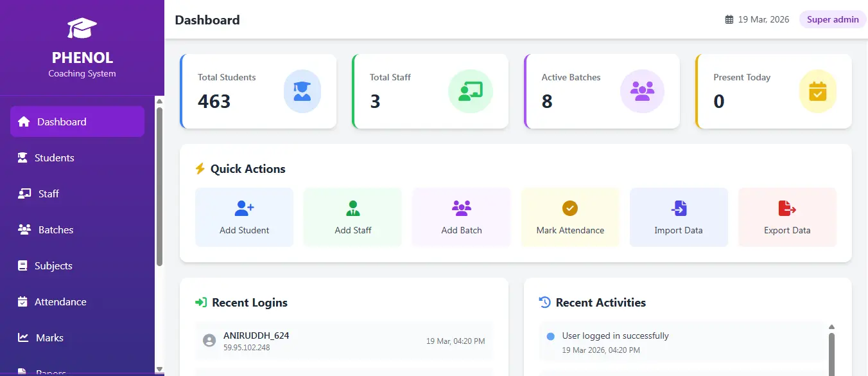Click the Export Data red file icon
This screenshot has width=868, height=376.
click(787, 208)
